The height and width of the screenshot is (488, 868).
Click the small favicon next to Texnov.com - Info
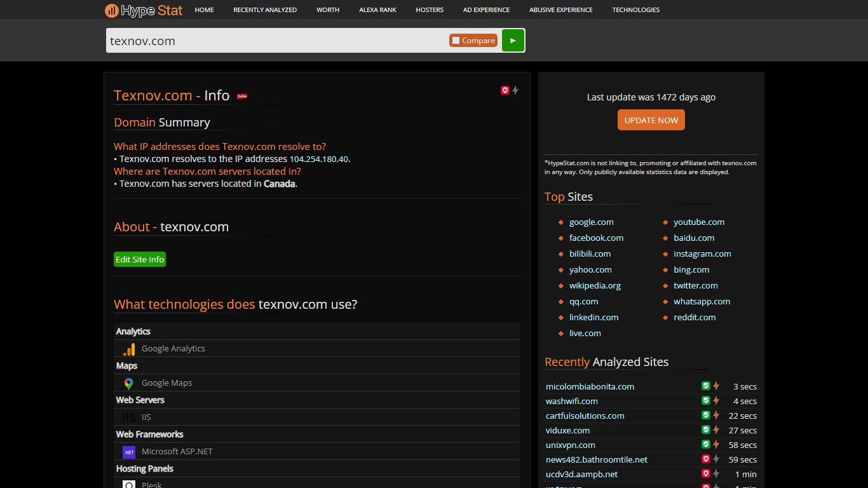coord(242,97)
